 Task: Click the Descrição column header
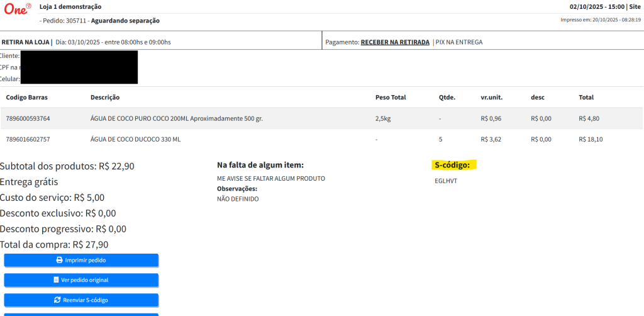(105, 98)
